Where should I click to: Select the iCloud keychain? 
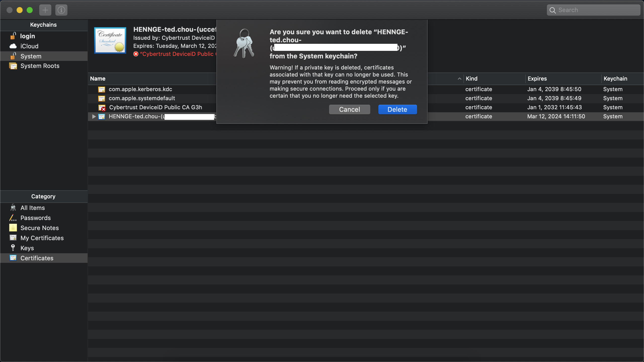click(x=29, y=46)
